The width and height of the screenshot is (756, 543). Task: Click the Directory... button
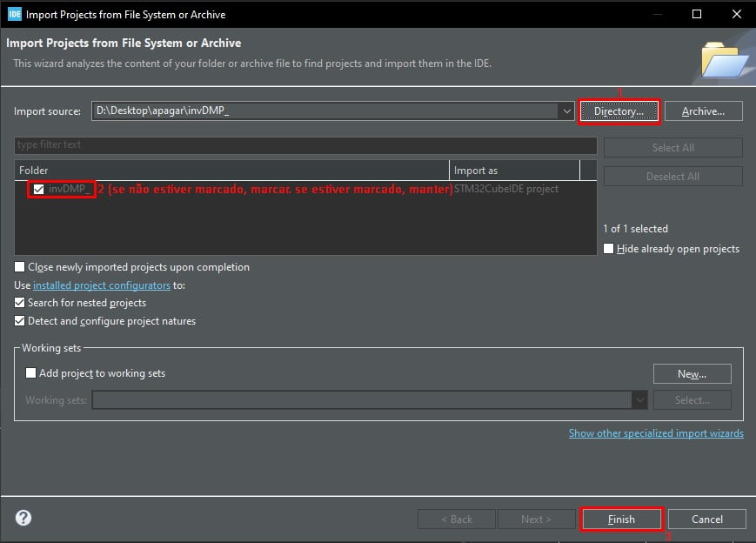pyautogui.click(x=619, y=111)
